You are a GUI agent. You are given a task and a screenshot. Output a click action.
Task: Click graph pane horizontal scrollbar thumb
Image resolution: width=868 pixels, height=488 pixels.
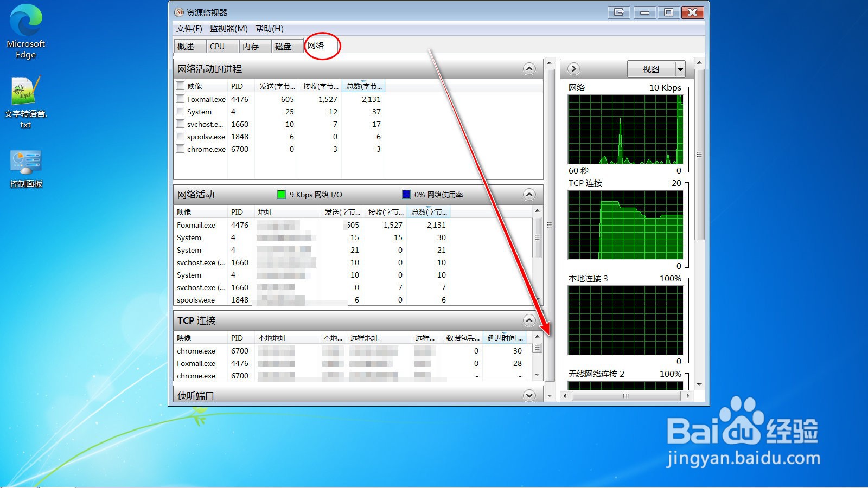coord(626,396)
